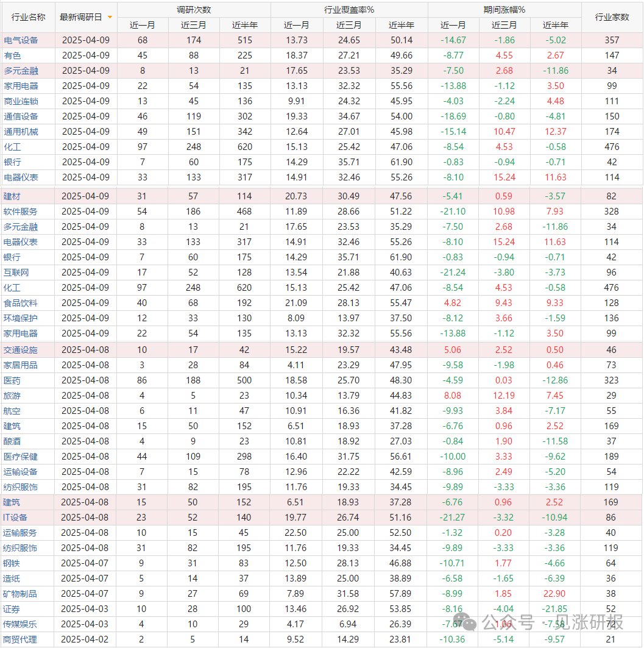The image size is (644, 648).
Task: Select the 调研次数 group header
Action: (194, 10)
